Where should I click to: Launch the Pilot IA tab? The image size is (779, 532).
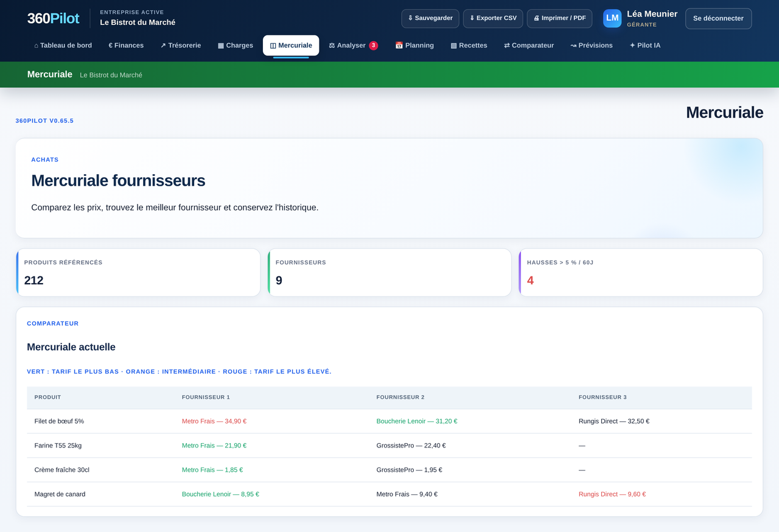(x=645, y=46)
